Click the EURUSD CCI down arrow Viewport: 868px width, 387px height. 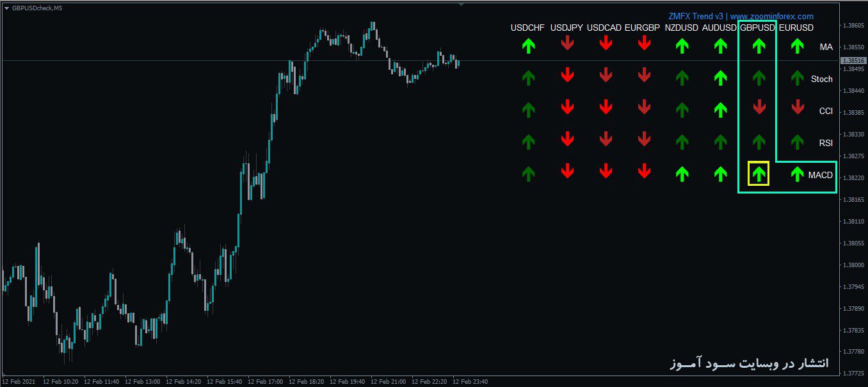click(x=797, y=107)
